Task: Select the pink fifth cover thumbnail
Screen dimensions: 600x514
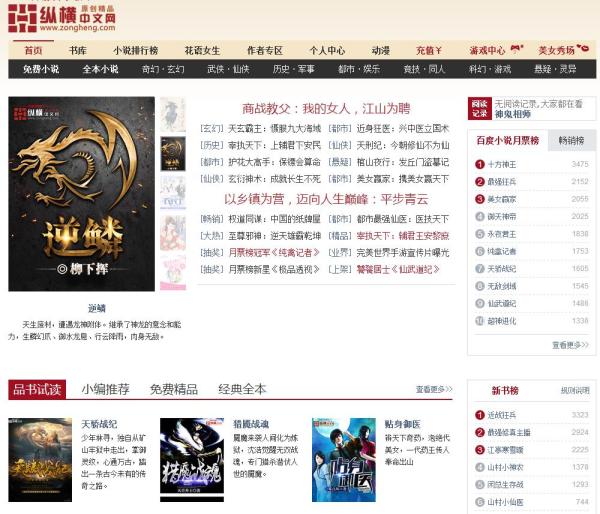Action: [173, 272]
